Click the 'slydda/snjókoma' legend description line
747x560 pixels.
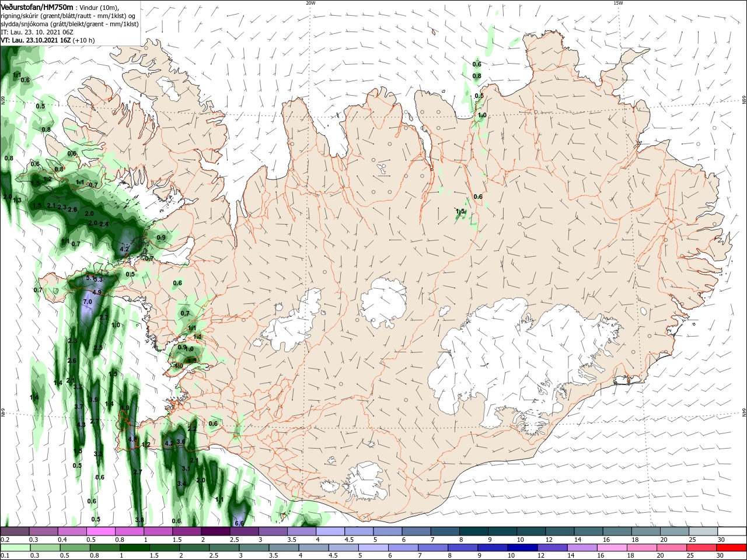click(70, 24)
